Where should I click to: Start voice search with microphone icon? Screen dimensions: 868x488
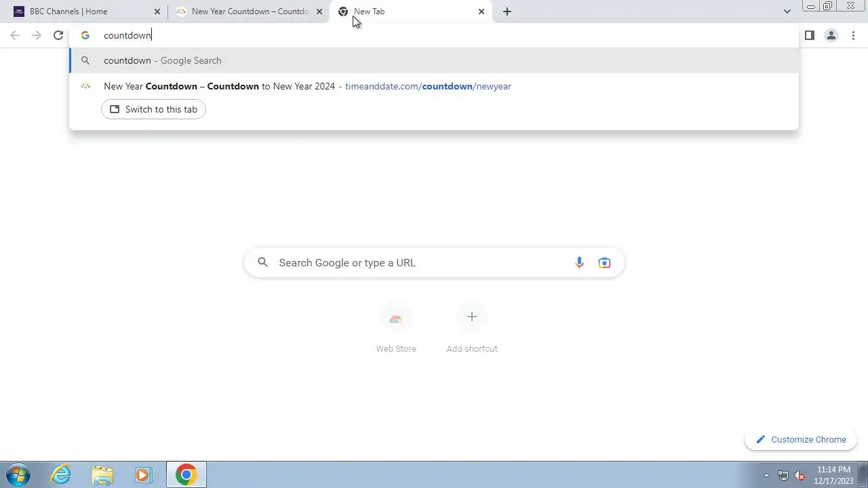[579, 263]
